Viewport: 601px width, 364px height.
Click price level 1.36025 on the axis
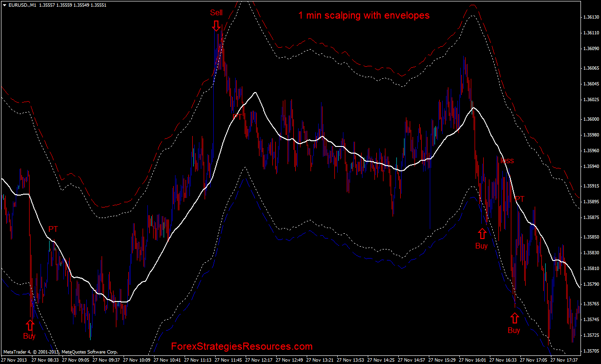[x=591, y=100]
